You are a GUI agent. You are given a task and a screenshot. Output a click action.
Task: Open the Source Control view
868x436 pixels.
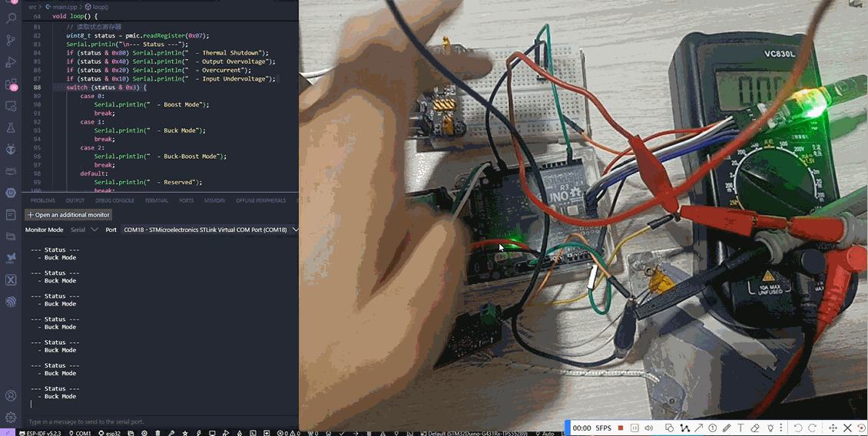click(x=11, y=40)
